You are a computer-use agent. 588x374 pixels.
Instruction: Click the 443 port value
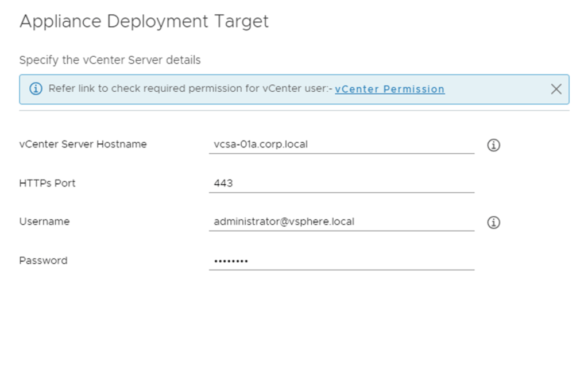[223, 184]
